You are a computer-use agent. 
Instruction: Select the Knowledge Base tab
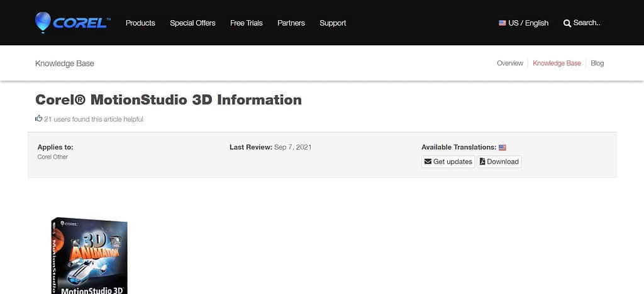coord(557,64)
